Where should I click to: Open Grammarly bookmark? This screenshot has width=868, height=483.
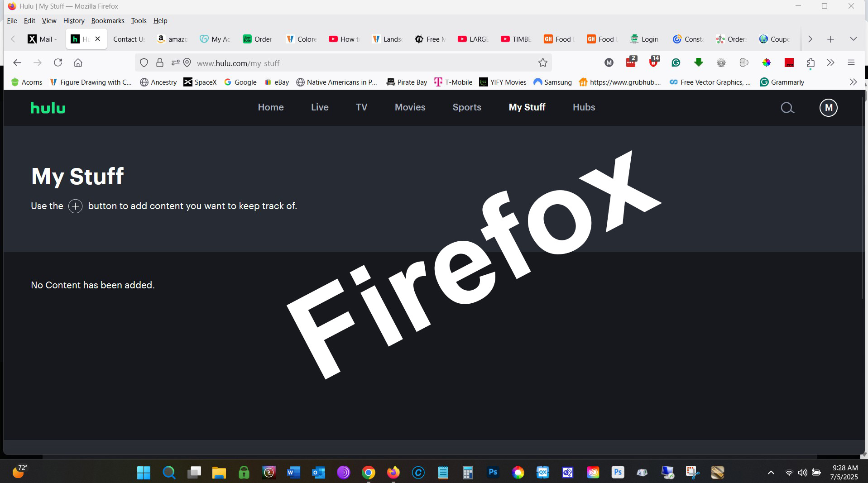(x=782, y=82)
